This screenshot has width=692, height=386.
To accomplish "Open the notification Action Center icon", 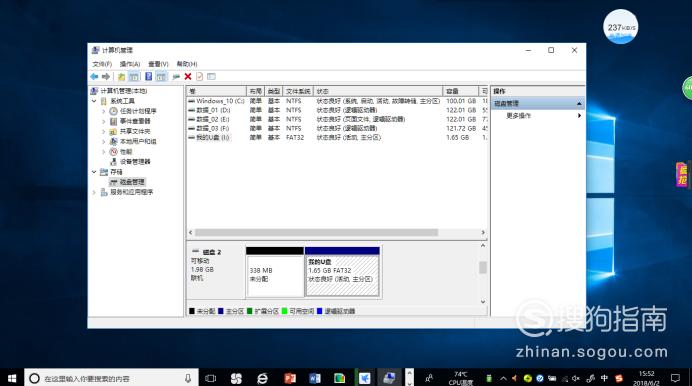I will click(675, 378).
